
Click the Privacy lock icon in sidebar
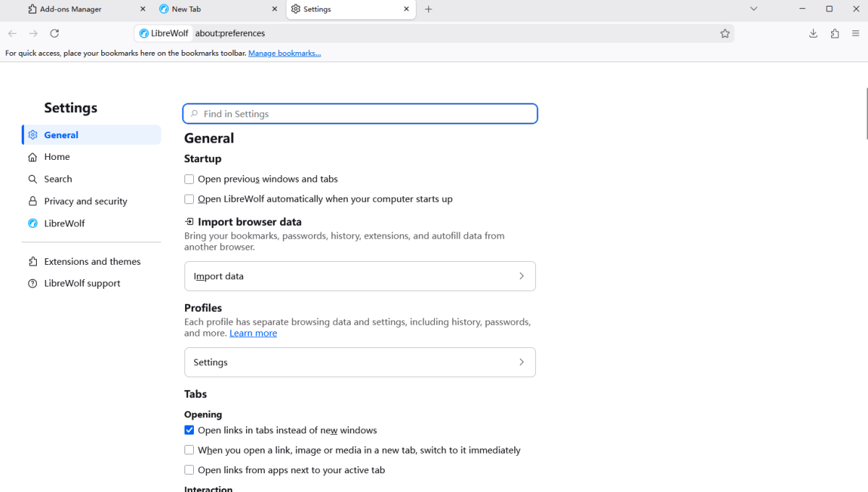[x=33, y=201]
